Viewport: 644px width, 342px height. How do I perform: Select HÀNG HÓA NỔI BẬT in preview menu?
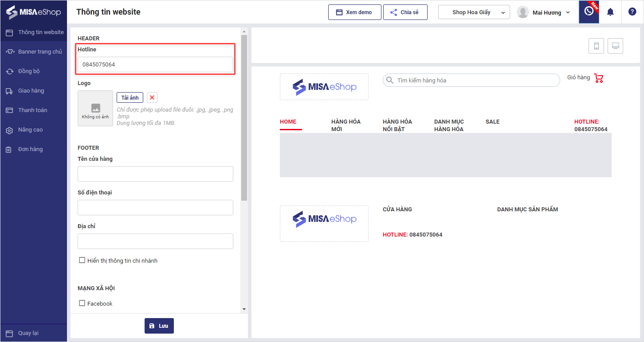[x=397, y=125]
